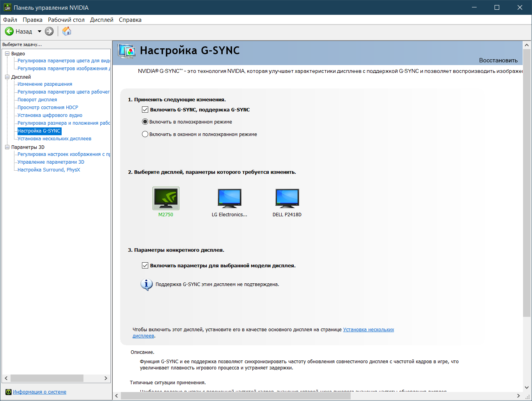Viewport: 532px width, 401px height.
Task: Open the Рабочий стол menu
Action: point(66,20)
